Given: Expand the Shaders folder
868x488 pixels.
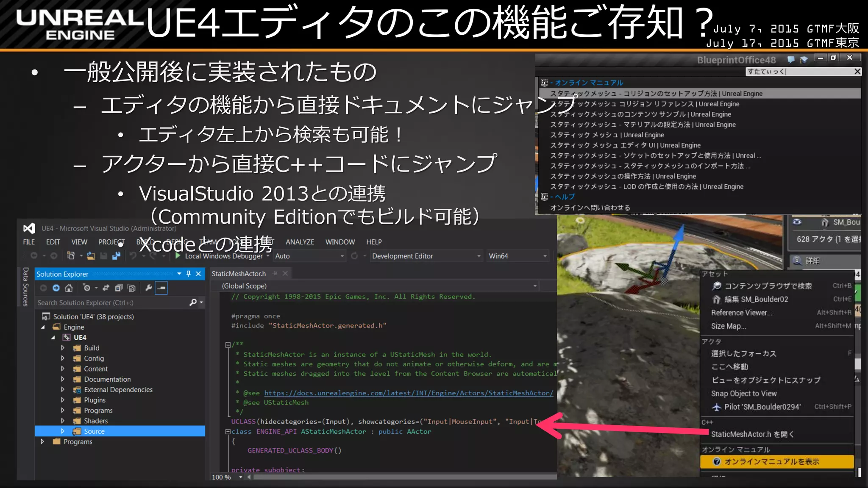Looking at the screenshot, I should [63, 421].
